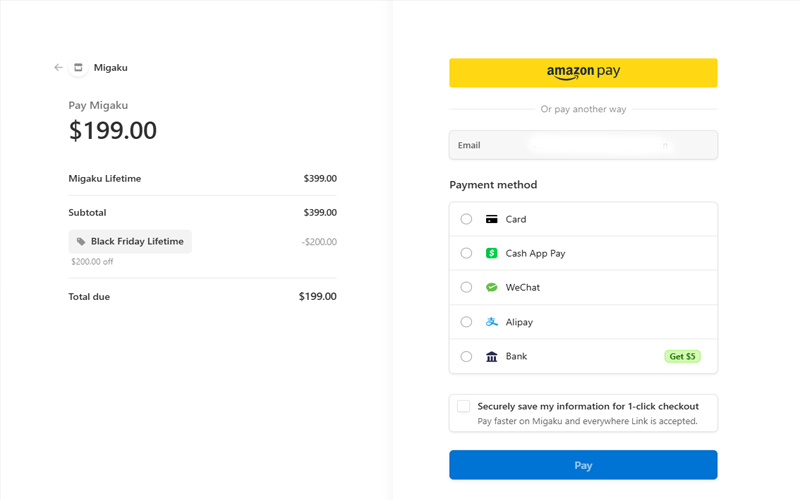
Task: Go back using the left arrow icon
Action: coord(58,67)
